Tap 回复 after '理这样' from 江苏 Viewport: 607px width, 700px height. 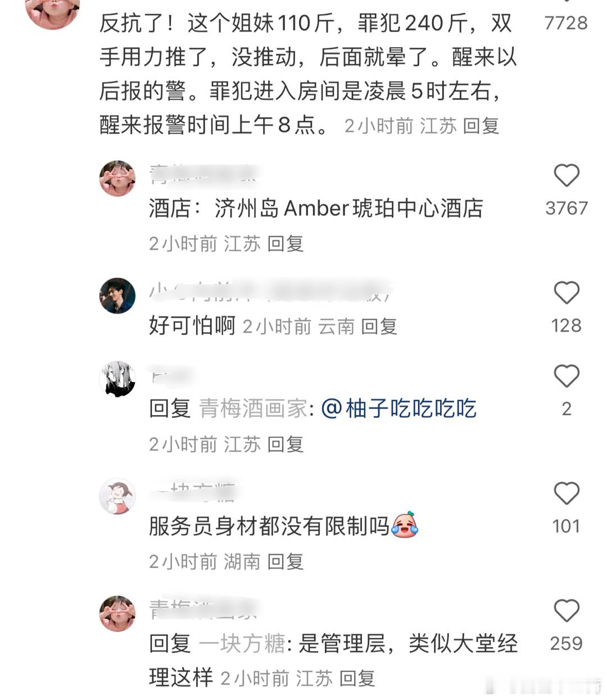[x=357, y=678]
